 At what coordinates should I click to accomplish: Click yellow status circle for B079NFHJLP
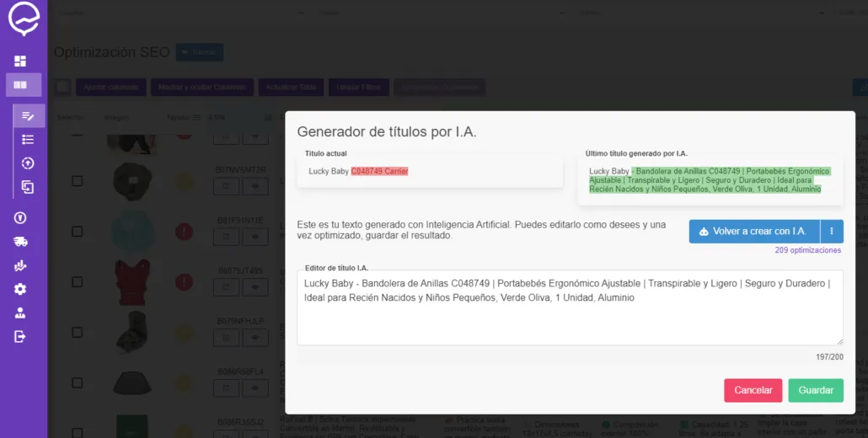coord(184,333)
